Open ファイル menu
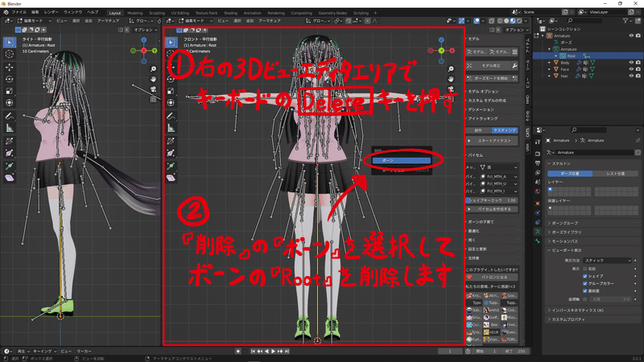Screen dimensions: 644x362 coord(19,12)
